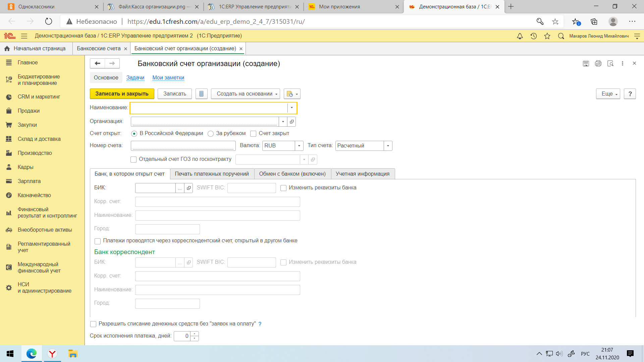Focus the БИК input field

[x=155, y=188]
